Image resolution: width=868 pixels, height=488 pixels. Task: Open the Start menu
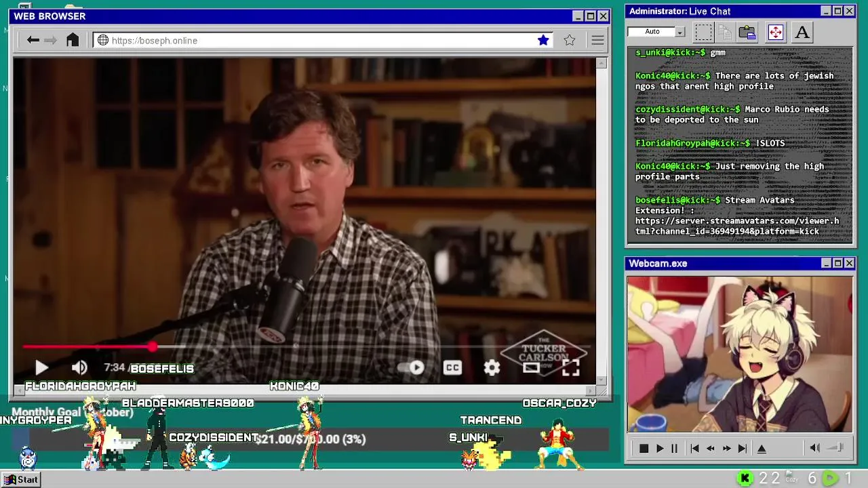point(22,479)
